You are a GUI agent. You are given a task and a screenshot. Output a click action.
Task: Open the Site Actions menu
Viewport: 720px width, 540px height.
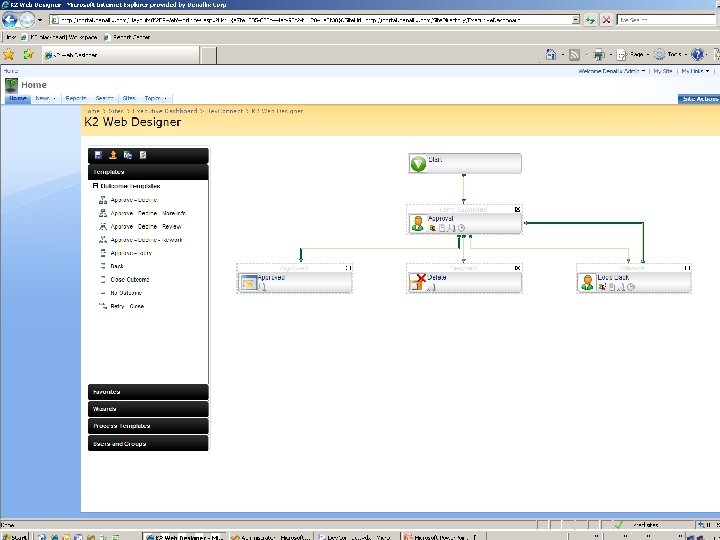click(x=699, y=99)
